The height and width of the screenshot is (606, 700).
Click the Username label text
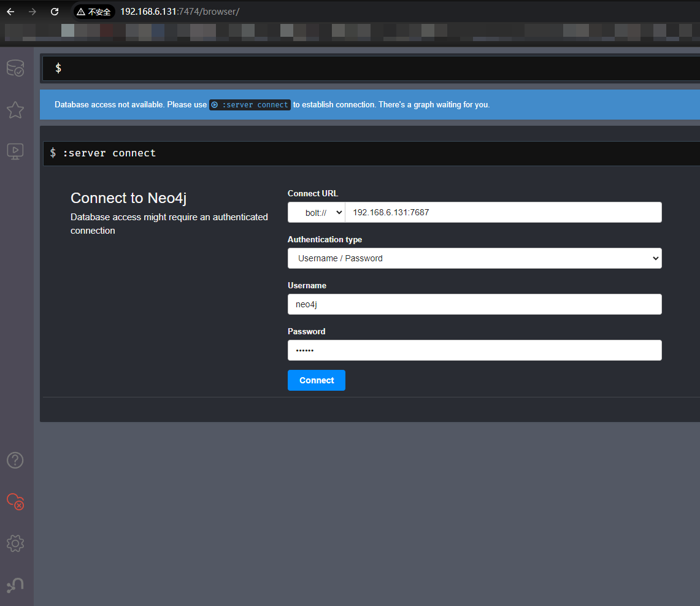[x=307, y=286]
